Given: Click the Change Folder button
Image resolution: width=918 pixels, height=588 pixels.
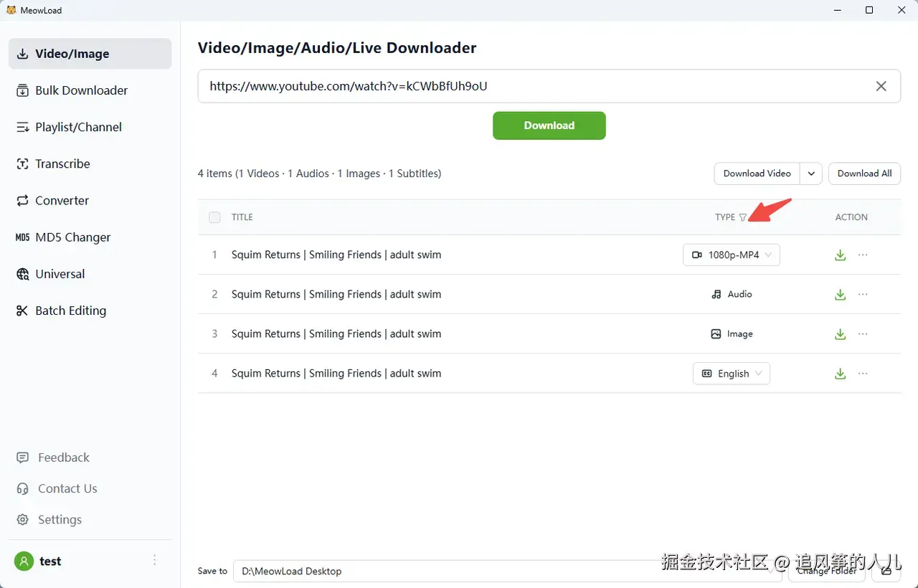Looking at the screenshot, I should click(x=827, y=571).
